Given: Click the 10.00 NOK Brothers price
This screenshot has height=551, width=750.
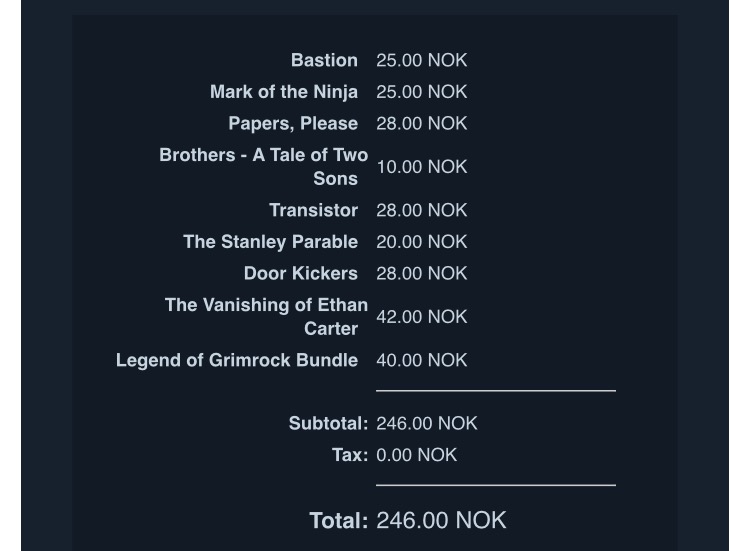Looking at the screenshot, I should coord(421,167).
